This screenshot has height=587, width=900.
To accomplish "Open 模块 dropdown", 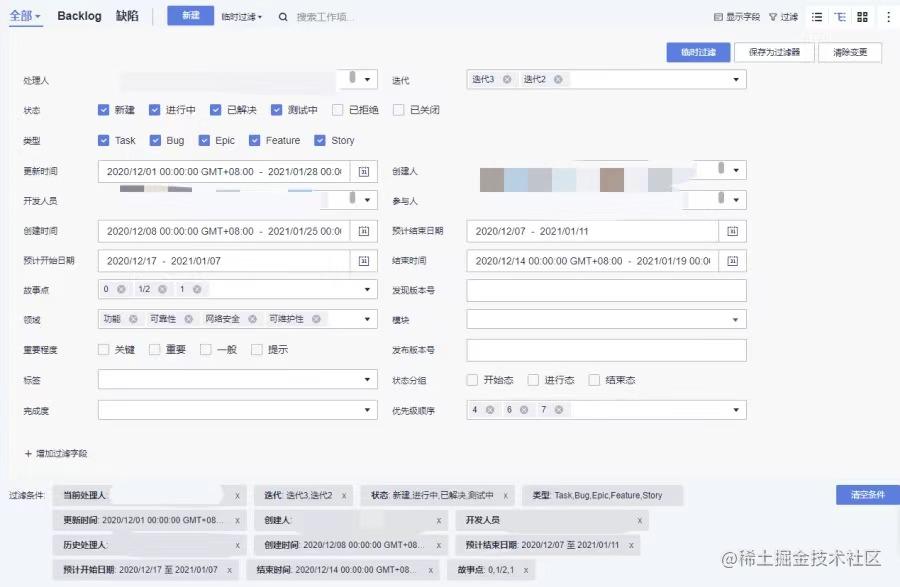I will pyautogui.click(x=606, y=320).
